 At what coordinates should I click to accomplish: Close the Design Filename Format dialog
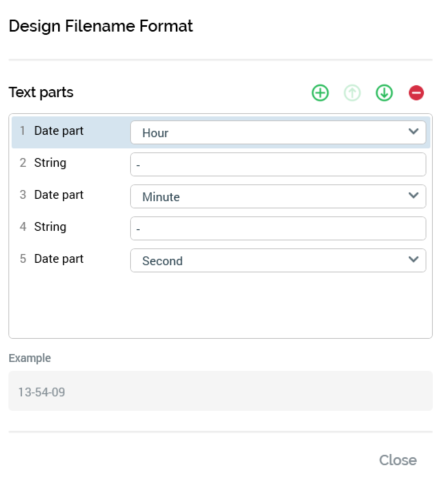[x=398, y=460]
